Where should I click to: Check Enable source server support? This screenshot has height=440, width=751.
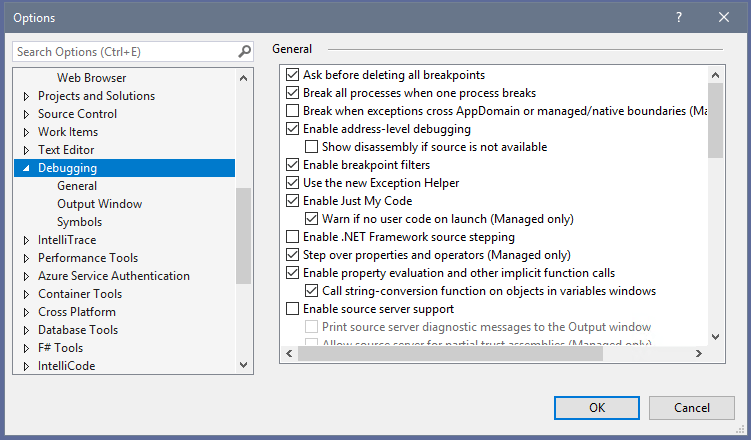coord(293,309)
